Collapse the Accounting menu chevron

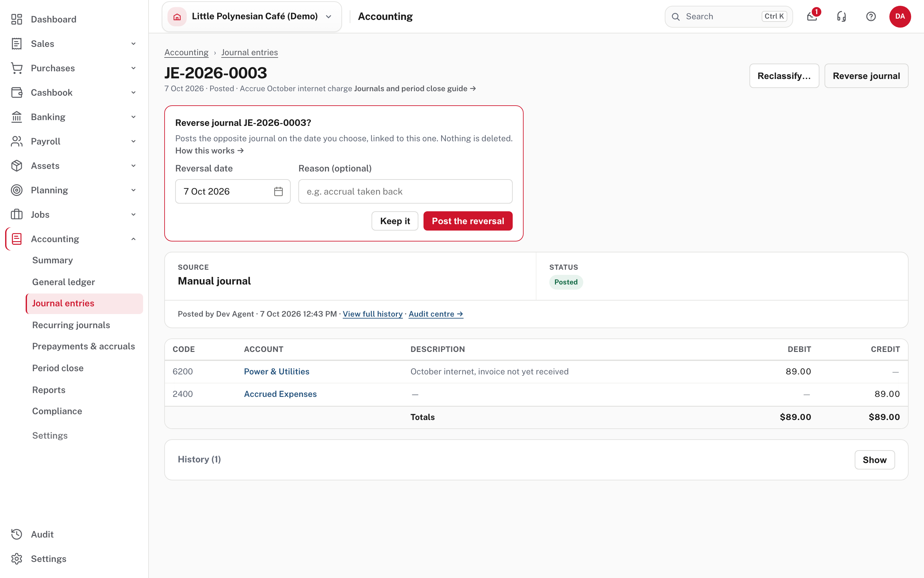click(x=133, y=239)
